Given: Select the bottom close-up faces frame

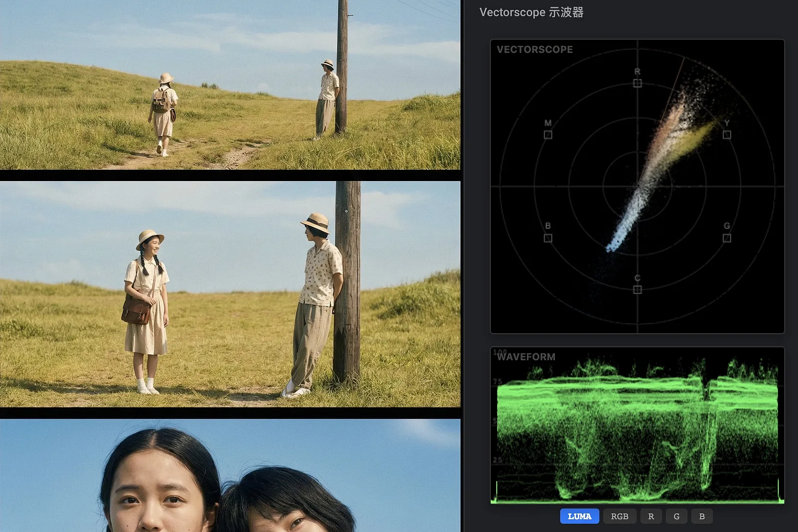Looking at the screenshot, I should [230, 475].
